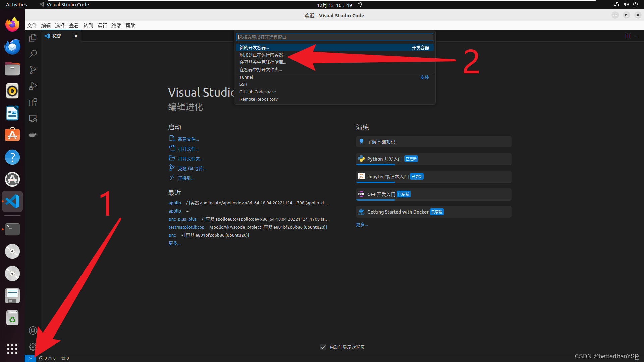Choose 新的开发容器... option
Screen dimensions: 644x362
click(334, 48)
